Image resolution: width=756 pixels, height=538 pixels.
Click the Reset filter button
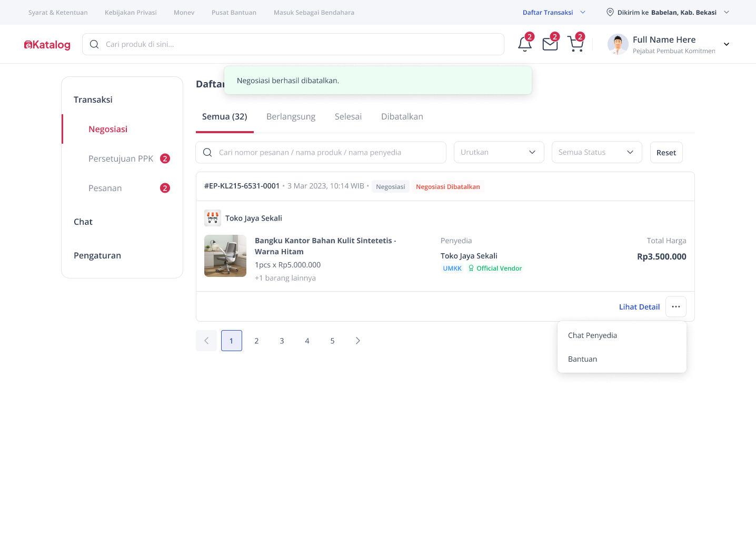pyautogui.click(x=665, y=152)
